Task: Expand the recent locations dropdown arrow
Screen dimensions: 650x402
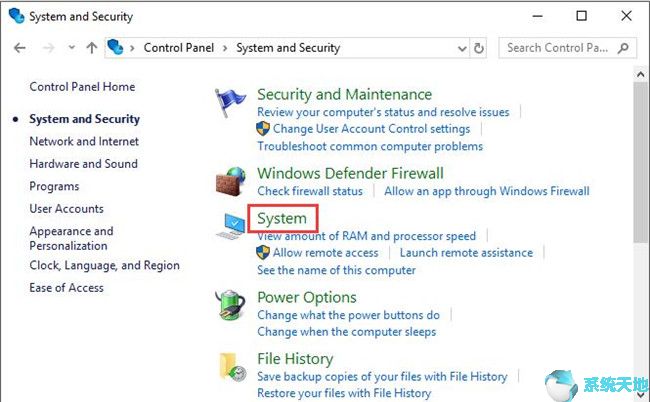Action: (x=70, y=48)
